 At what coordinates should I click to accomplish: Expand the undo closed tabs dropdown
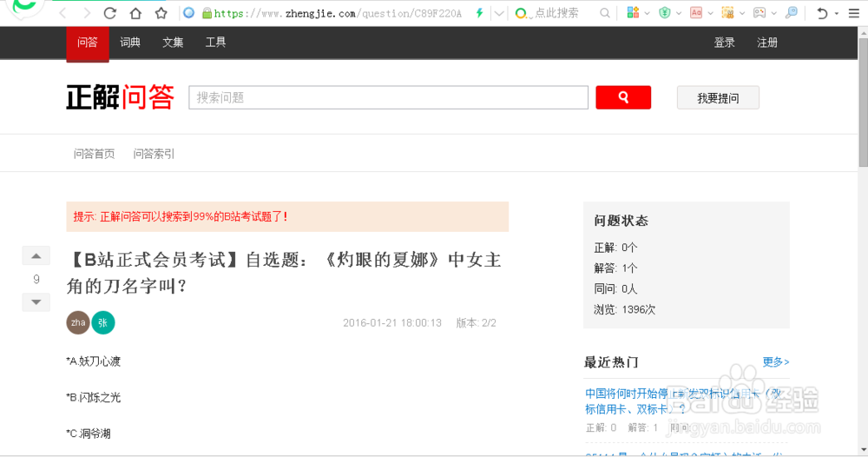click(837, 14)
